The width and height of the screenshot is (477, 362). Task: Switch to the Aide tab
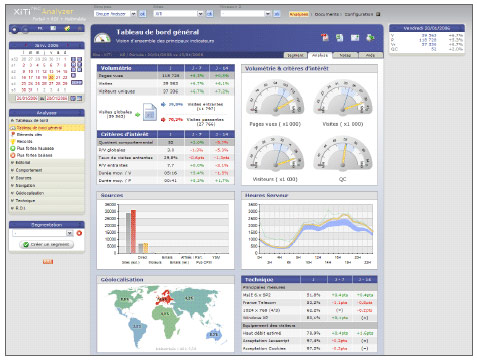pos(371,55)
